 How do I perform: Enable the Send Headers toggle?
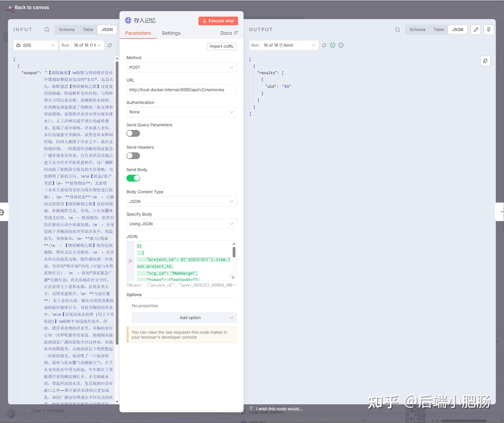133,156
